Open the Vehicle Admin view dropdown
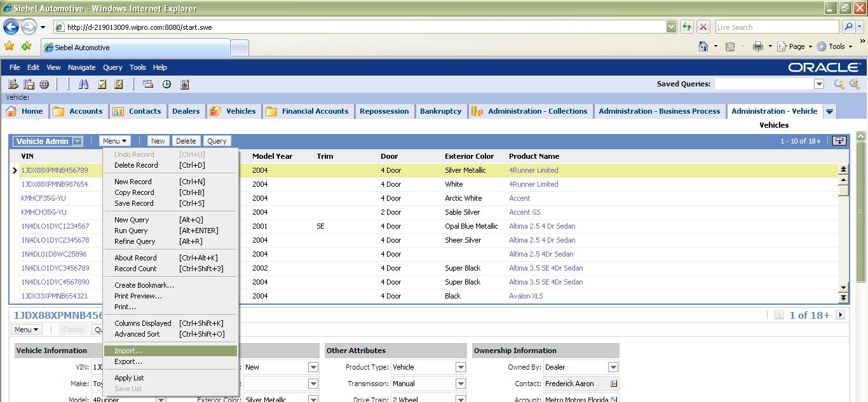The width and height of the screenshot is (868, 402). 77,141
